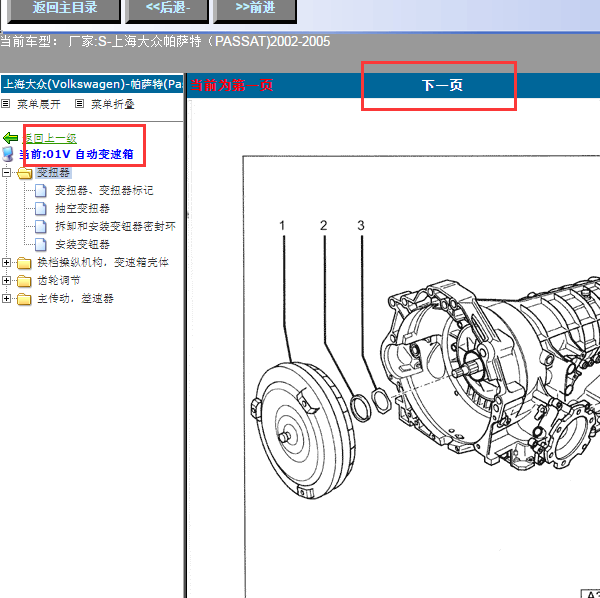600x598 pixels.
Task: Open the 安装变钮器 document
Action: (x=82, y=244)
